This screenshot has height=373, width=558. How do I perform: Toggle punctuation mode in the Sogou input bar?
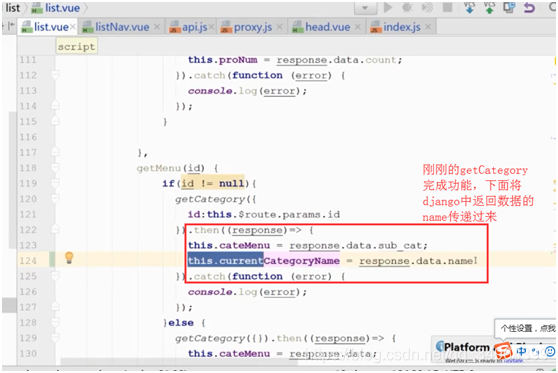536,352
